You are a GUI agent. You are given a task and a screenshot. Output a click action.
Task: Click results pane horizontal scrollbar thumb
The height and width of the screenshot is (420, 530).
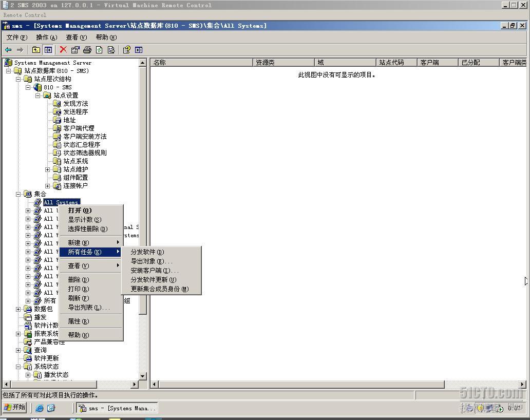301,384
